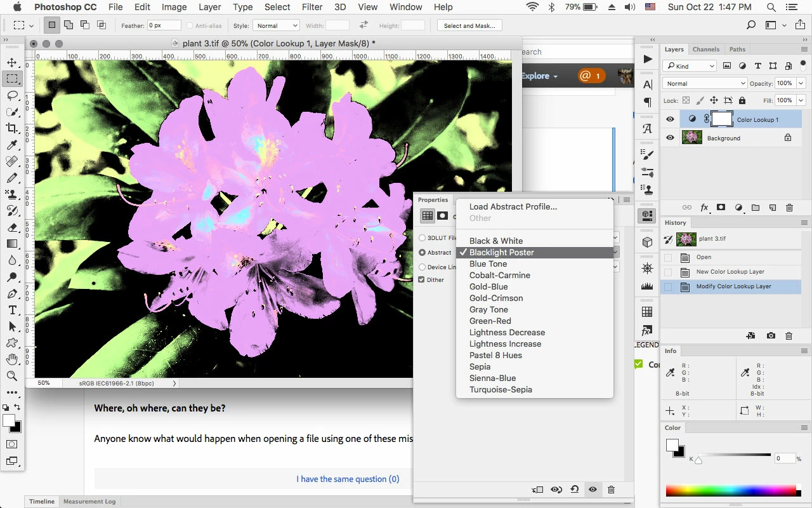Screen dimensions: 812x508
Task: Open the Color panel options menu
Action: [x=804, y=428]
